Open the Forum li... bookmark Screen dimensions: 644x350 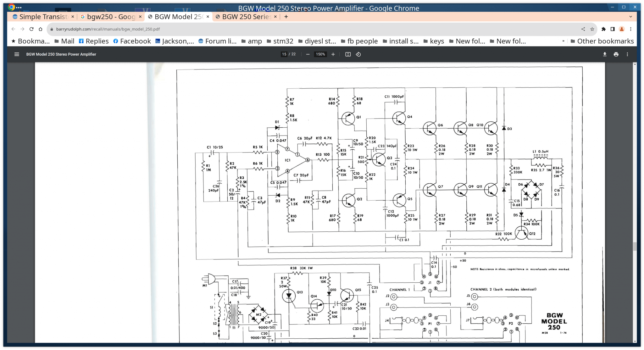(x=217, y=41)
